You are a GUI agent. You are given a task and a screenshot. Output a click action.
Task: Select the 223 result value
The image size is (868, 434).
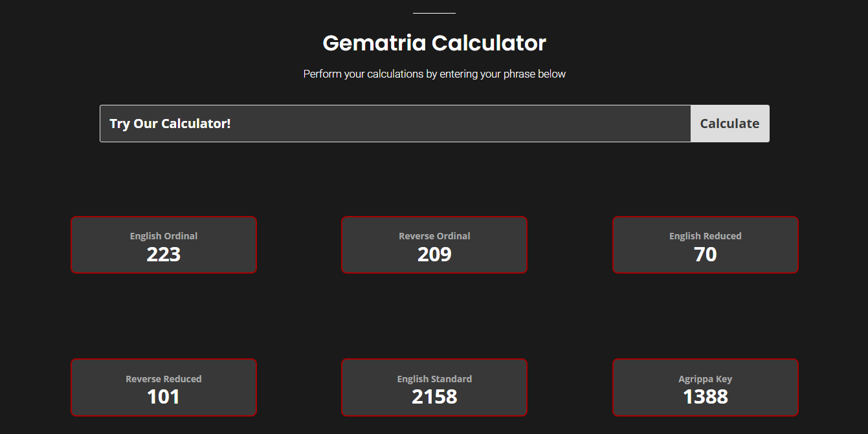point(164,255)
